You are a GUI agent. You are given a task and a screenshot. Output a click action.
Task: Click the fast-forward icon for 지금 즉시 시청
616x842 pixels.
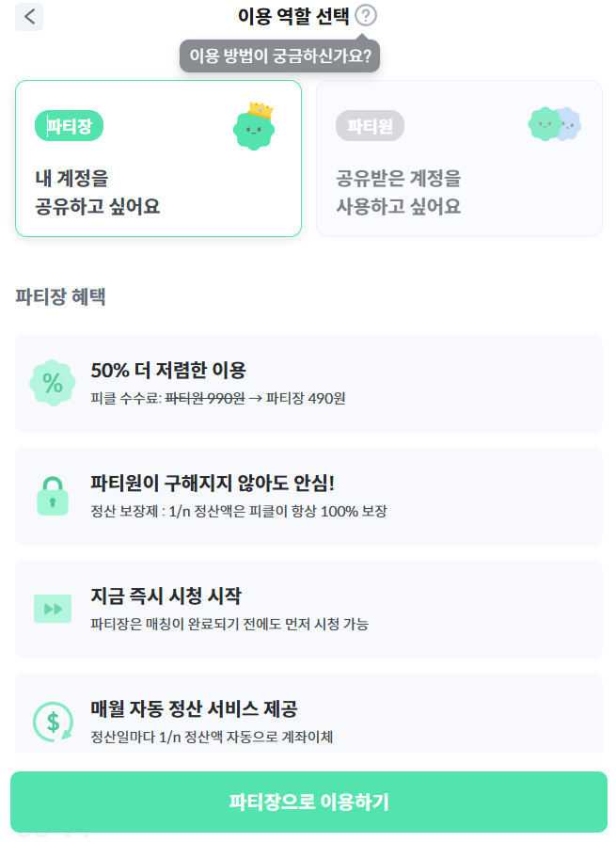coord(54,608)
